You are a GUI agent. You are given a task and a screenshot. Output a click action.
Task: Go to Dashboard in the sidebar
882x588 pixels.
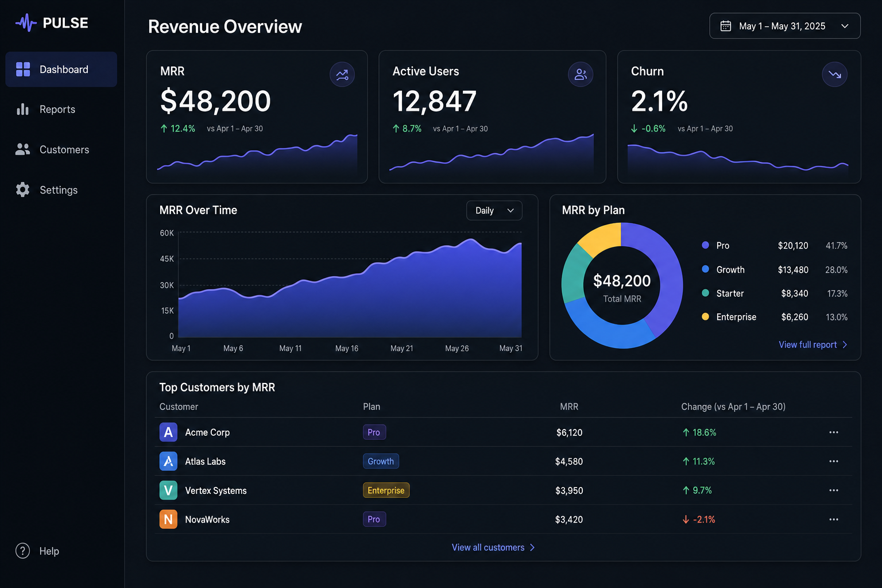click(61, 69)
